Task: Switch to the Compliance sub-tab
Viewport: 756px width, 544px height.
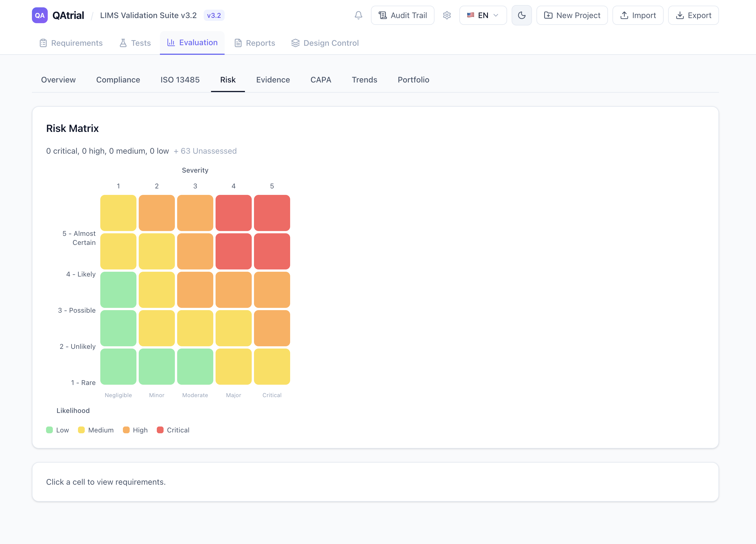Action: click(118, 80)
